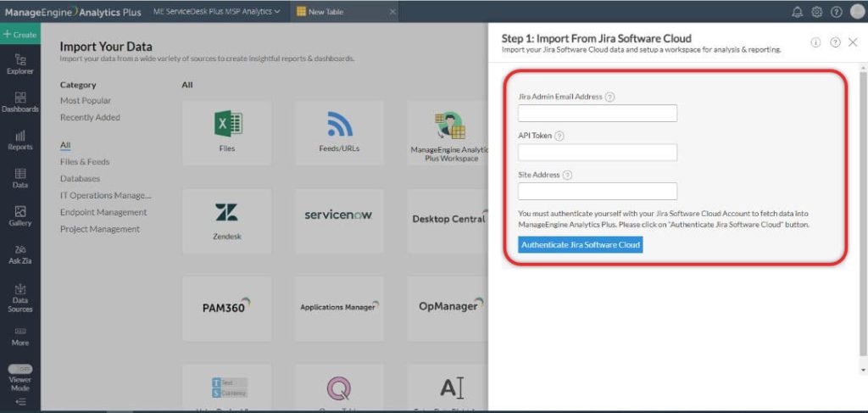Choose the Files Excel data source

(227, 133)
